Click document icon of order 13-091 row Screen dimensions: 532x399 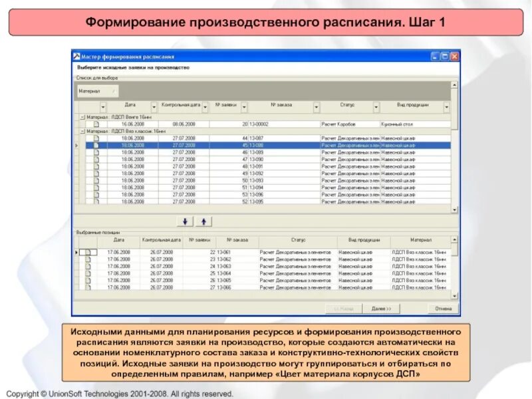tap(96, 167)
